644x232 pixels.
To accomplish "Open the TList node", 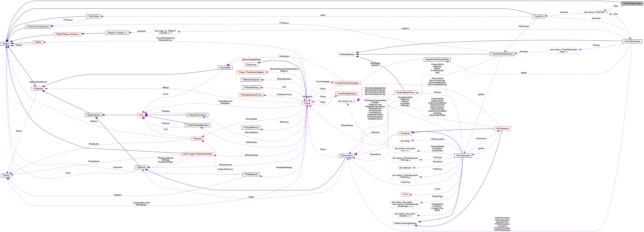I will coord(141,115).
